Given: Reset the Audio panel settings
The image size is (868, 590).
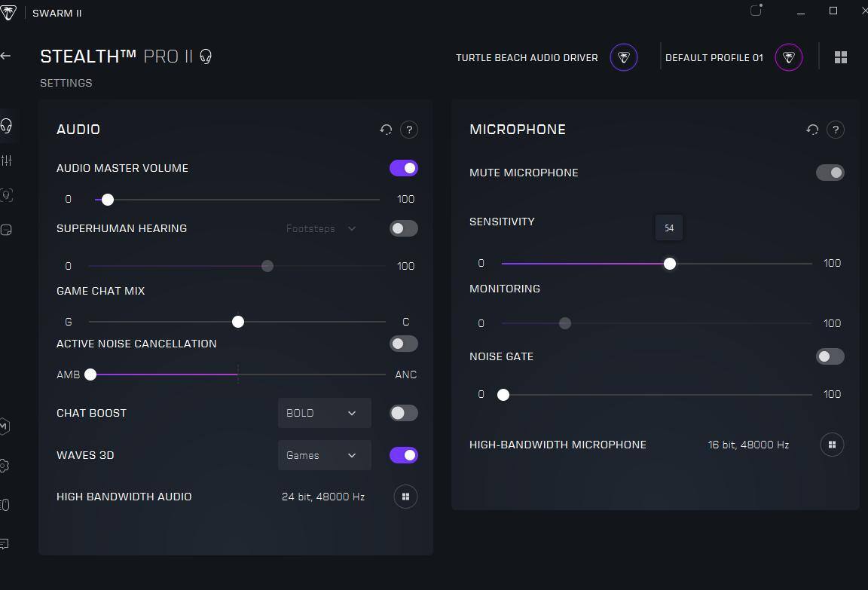Looking at the screenshot, I should click(x=386, y=130).
